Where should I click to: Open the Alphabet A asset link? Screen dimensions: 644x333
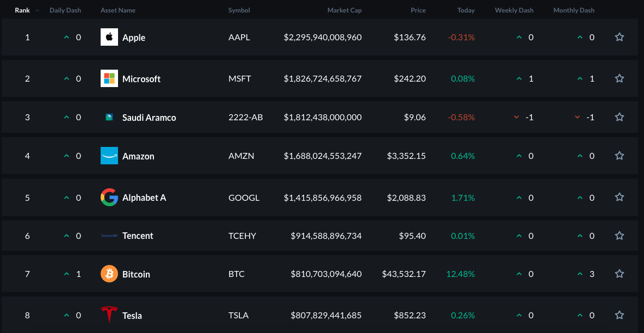pyautogui.click(x=144, y=198)
